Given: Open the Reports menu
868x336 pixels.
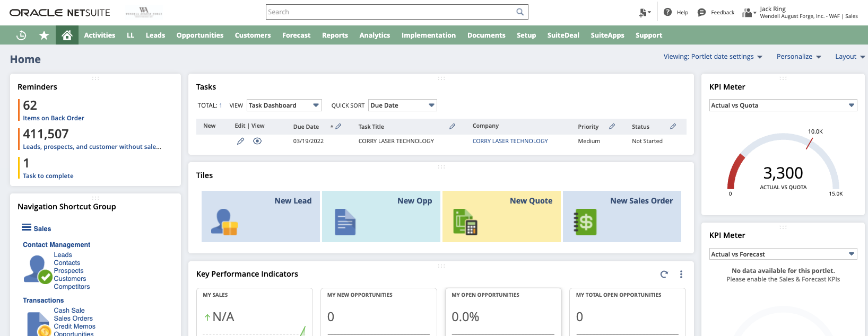Looking at the screenshot, I should click(335, 35).
